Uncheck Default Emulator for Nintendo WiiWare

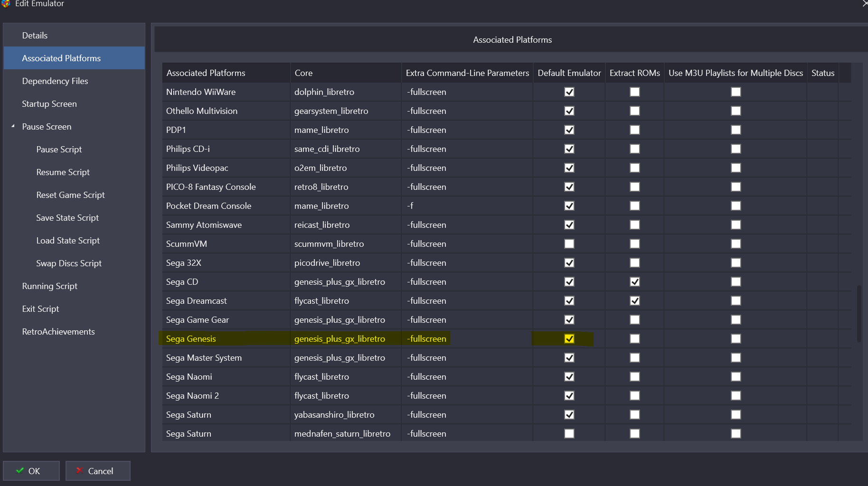point(569,92)
